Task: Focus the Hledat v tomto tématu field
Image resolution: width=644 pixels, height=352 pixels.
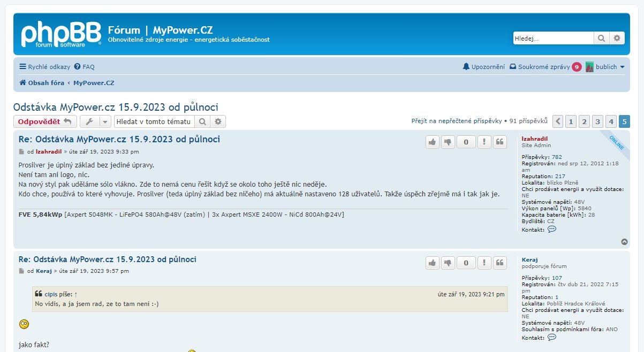Action: pos(154,121)
